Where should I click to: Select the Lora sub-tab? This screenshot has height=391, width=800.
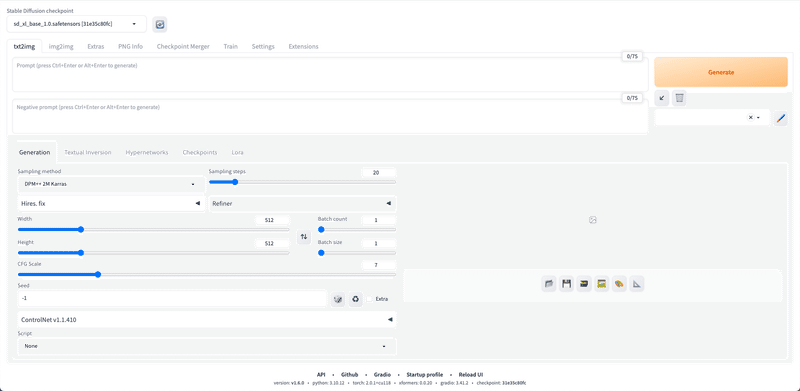click(x=237, y=153)
